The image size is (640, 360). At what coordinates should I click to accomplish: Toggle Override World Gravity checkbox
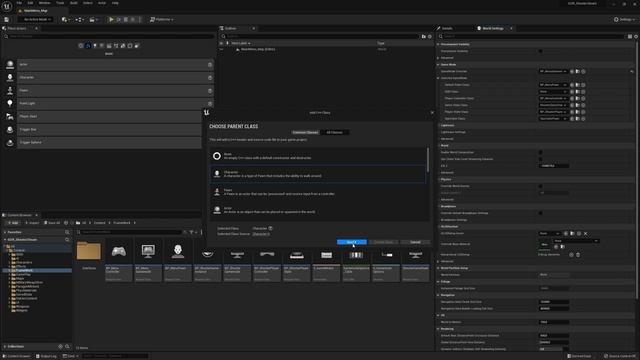click(x=540, y=186)
